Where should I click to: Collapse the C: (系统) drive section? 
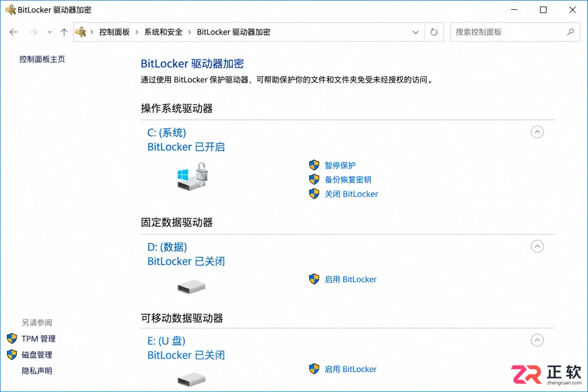(x=537, y=132)
